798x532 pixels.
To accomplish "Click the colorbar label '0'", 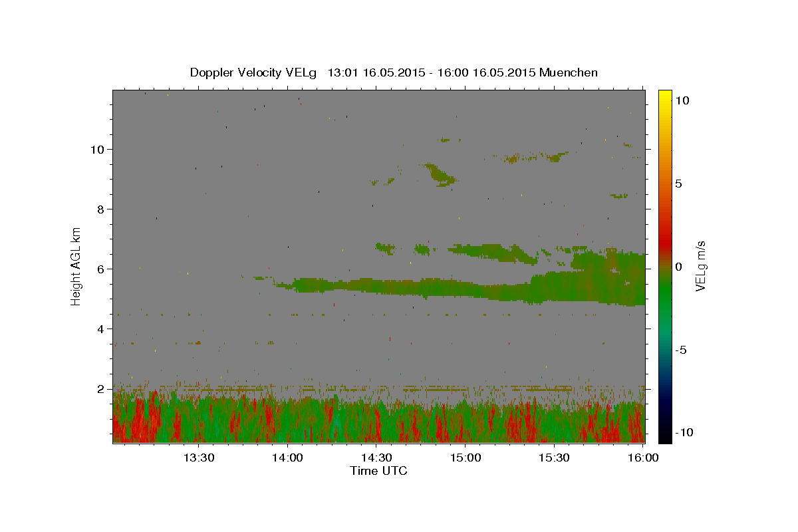I will (678, 267).
